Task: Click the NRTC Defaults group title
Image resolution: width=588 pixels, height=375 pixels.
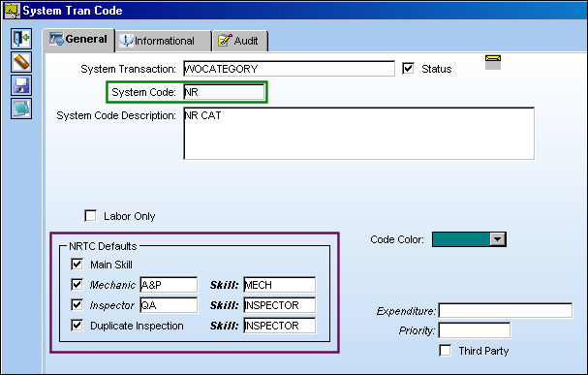Action: click(103, 246)
